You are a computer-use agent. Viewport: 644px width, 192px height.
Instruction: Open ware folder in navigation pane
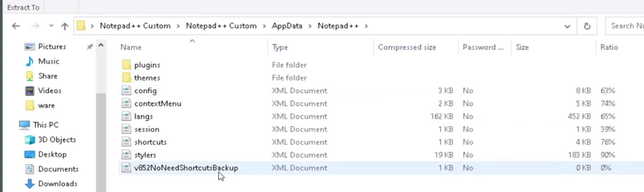(47, 105)
